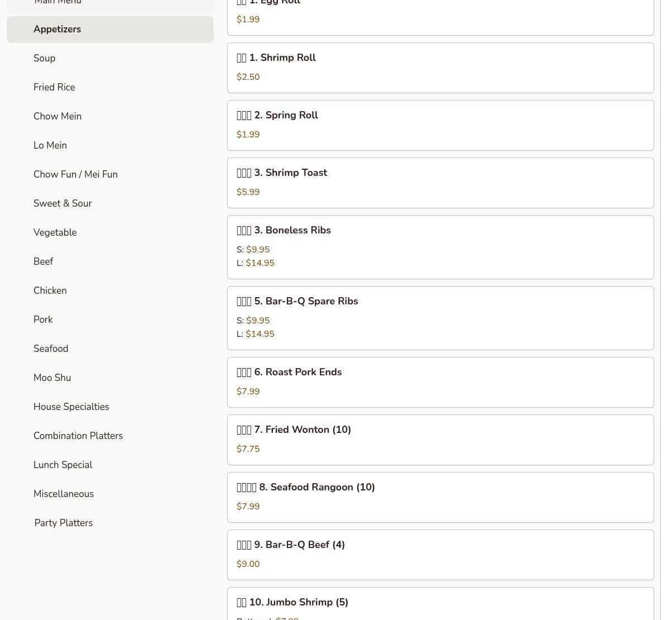This screenshot has width=672, height=620.
Task: Choose Bar-B-Q Spare Ribs item
Action: (440, 318)
